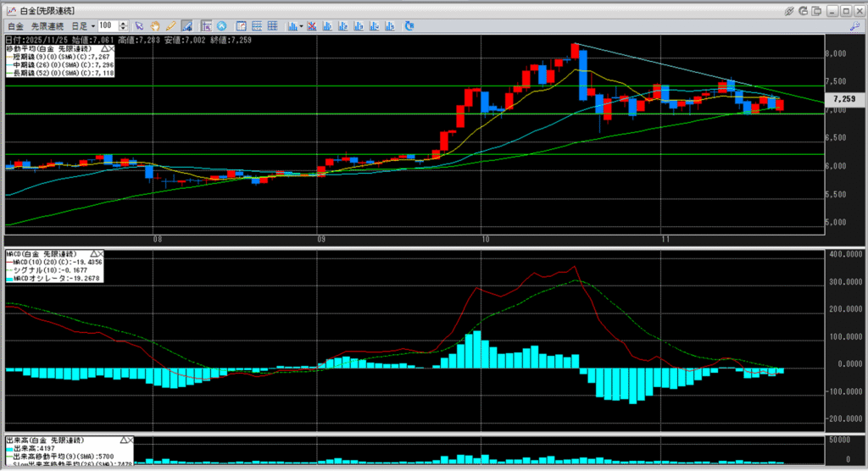Click the 先限連続 contract selector

(47, 26)
